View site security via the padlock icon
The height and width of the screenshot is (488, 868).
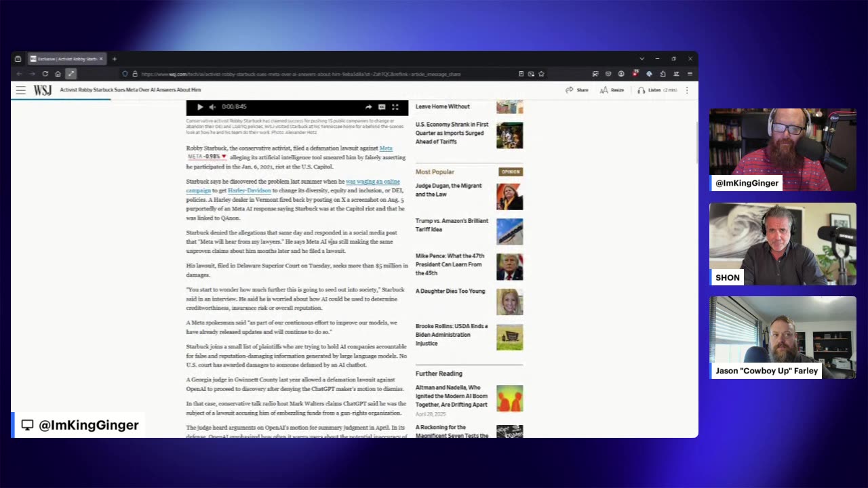[134, 73]
